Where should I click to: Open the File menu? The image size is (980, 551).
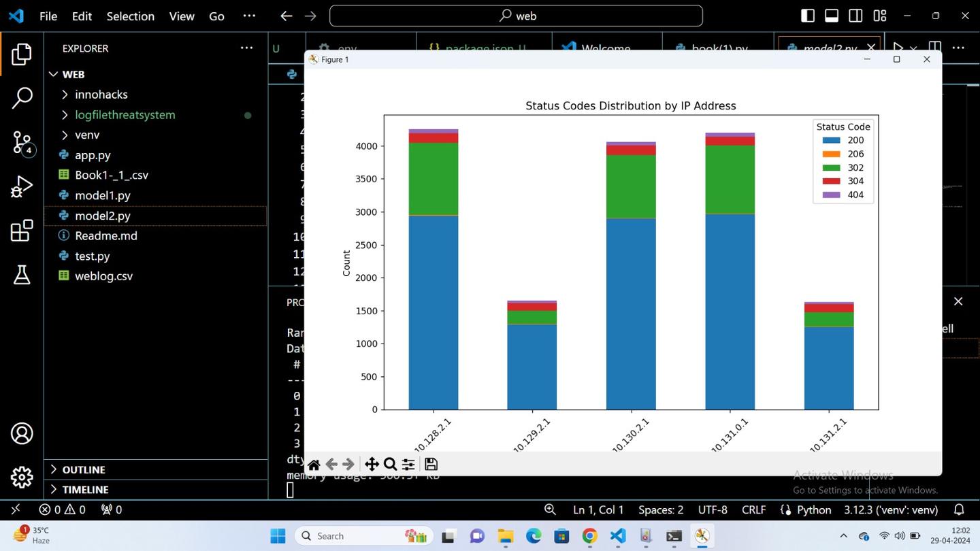pyautogui.click(x=48, y=16)
